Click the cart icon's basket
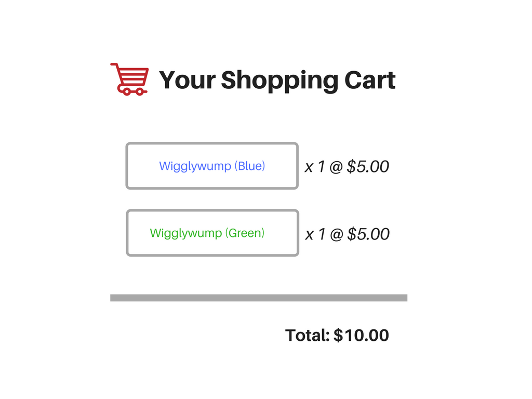Screen dimensions: 532x399 pyautogui.click(x=132, y=77)
